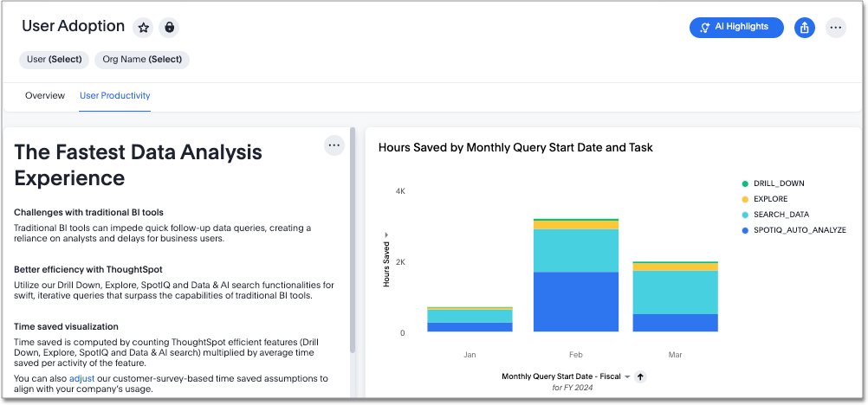
Task: Select the User Productivity tab
Action: coord(114,96)
